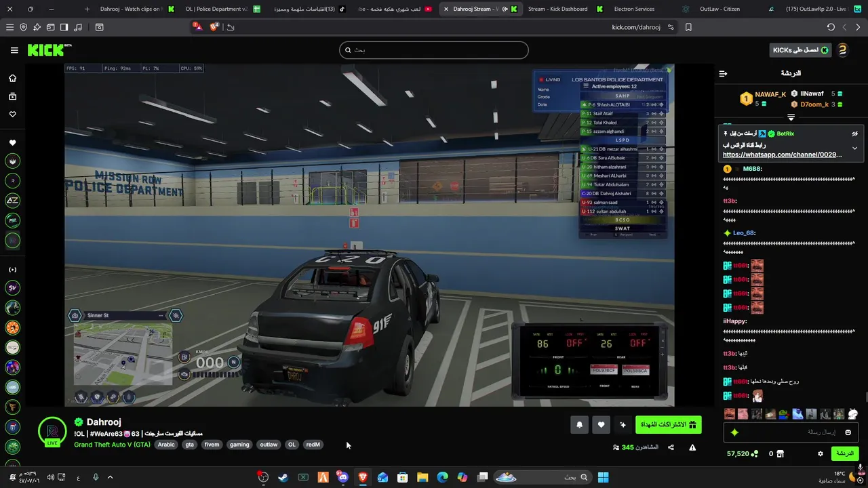Screen dimensions: 868x488
Task: Close the Dahrooj Stream tab
Action: tap(446, 9)
